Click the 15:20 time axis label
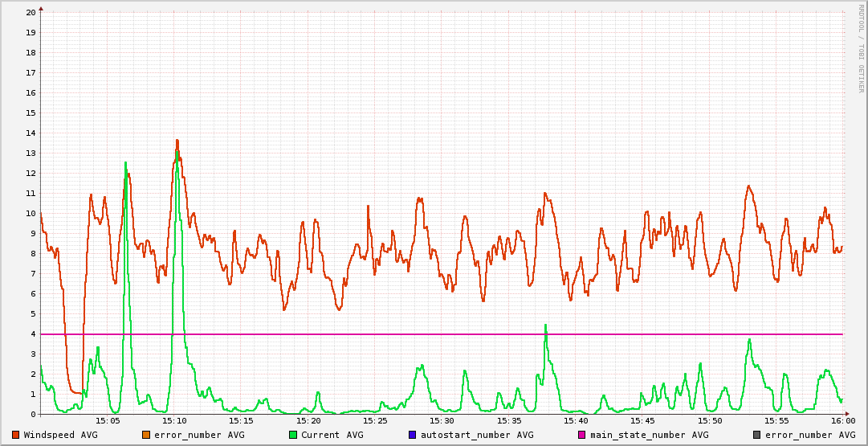Viewport: 868px width, 446px height. point(308,420)
